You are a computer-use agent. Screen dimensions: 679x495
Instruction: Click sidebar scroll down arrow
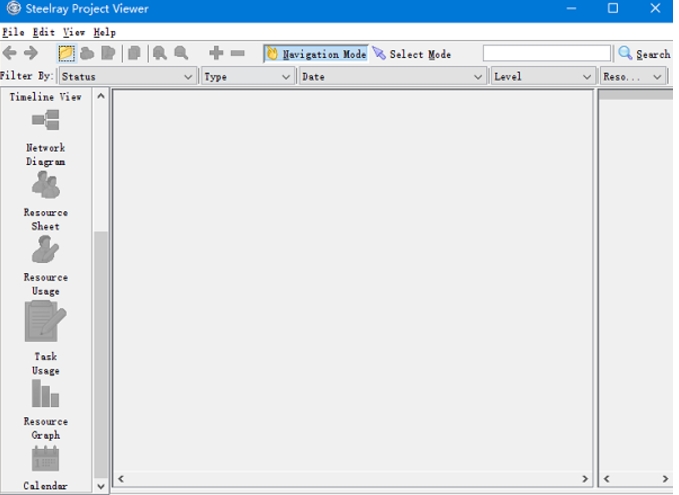(101, 486)
